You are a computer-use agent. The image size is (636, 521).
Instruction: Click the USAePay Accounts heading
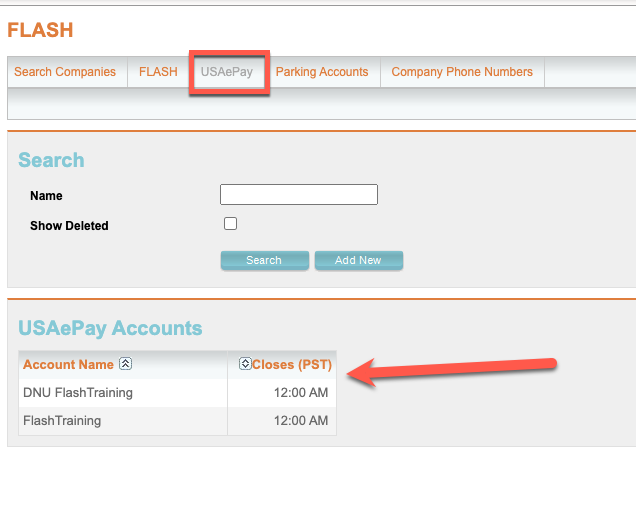click(110, 328)
